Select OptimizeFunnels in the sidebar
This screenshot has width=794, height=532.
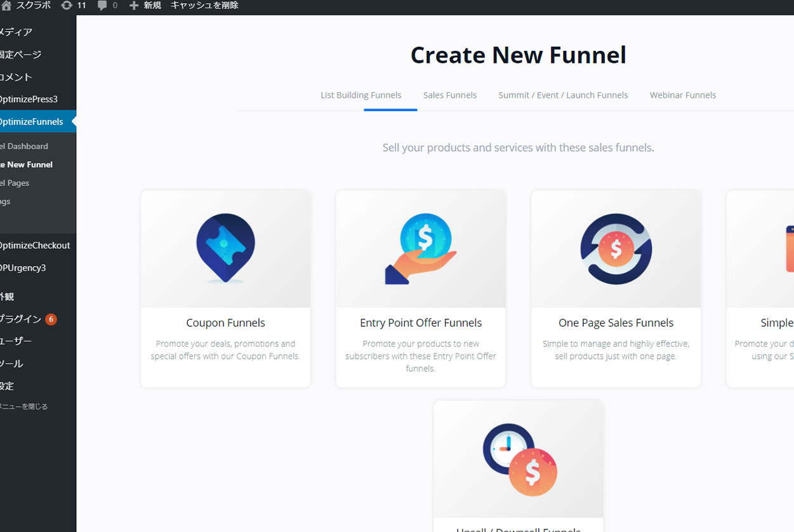[x=38, y=121]
